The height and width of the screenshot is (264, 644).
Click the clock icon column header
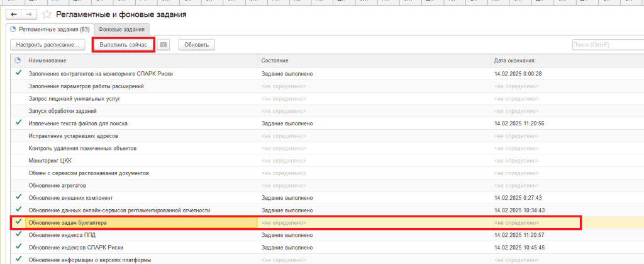[x=18, y=60]
